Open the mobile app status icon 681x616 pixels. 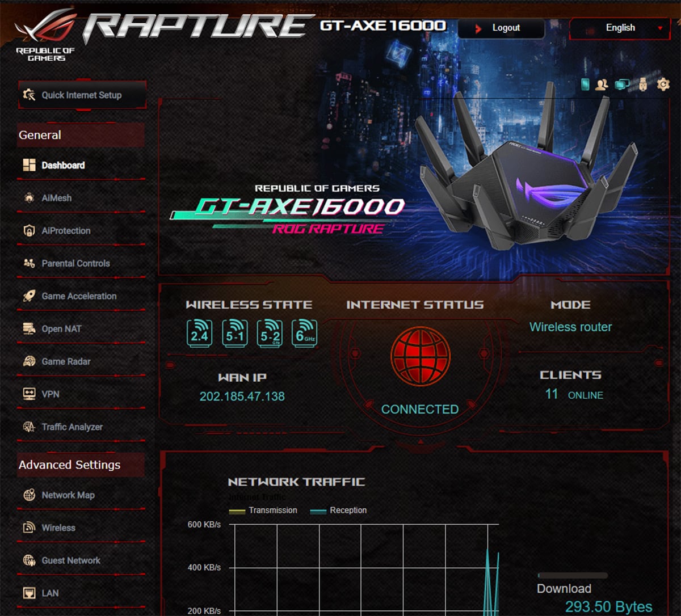[x=586, y=85]
